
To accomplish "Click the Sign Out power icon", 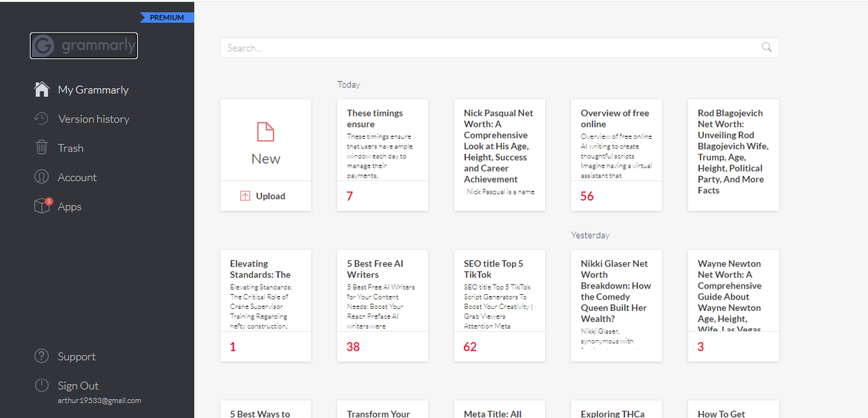I will pos(42,385).
